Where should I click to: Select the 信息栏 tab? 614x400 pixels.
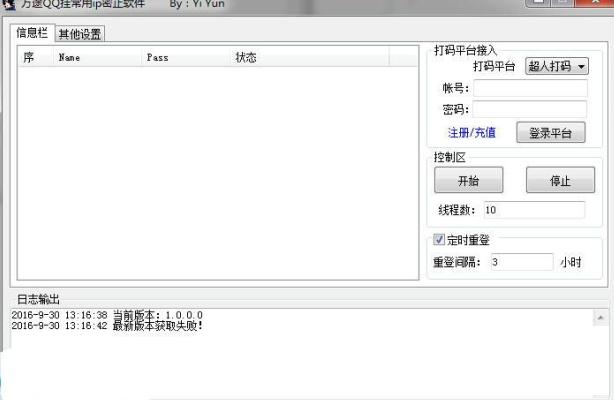32,33
